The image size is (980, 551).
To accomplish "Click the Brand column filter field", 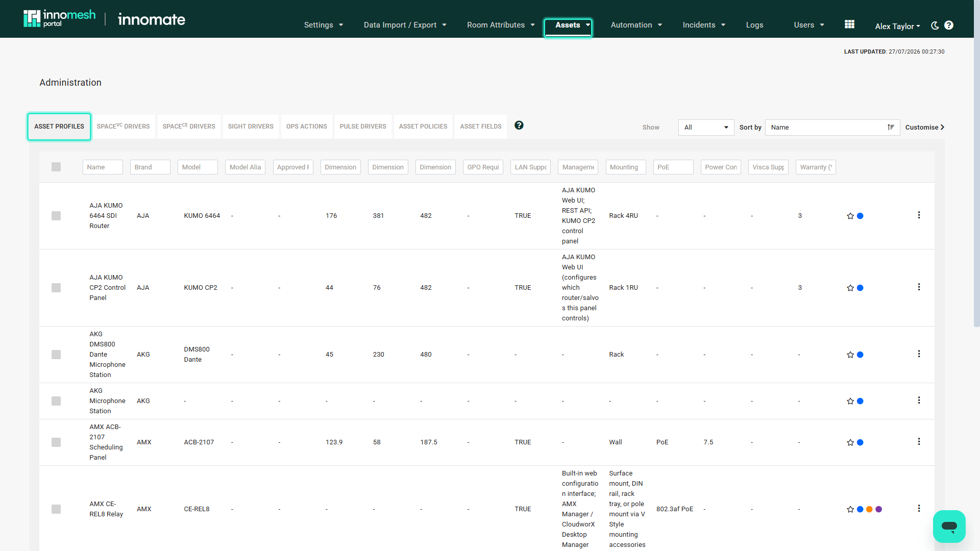I will click(150, 167).
